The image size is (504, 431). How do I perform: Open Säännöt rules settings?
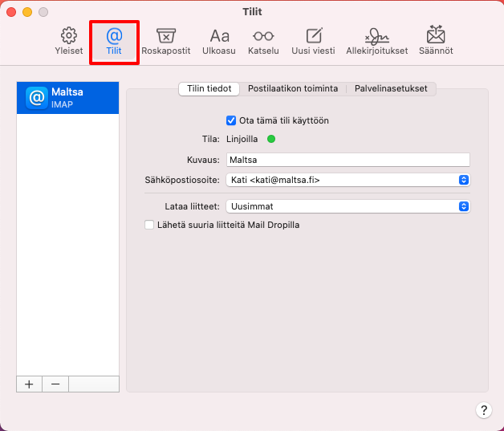pyautogui.click(x=436, y=41)
